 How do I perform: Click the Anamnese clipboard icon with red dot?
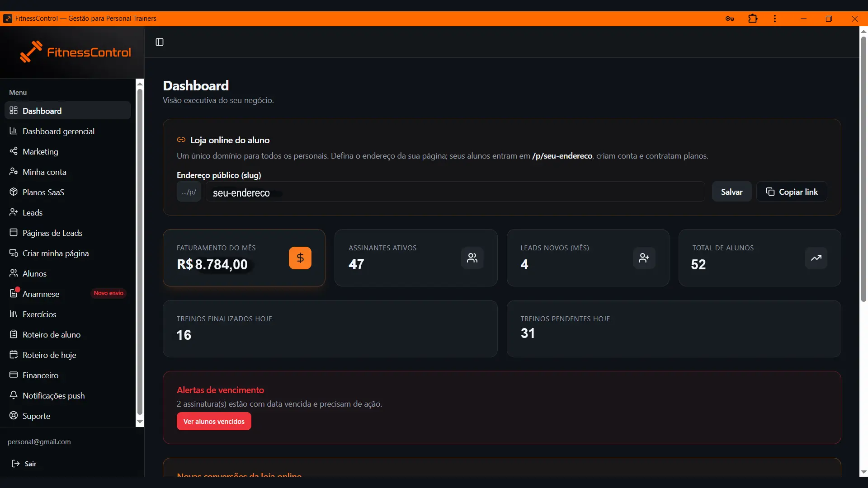tap(14, 294)
